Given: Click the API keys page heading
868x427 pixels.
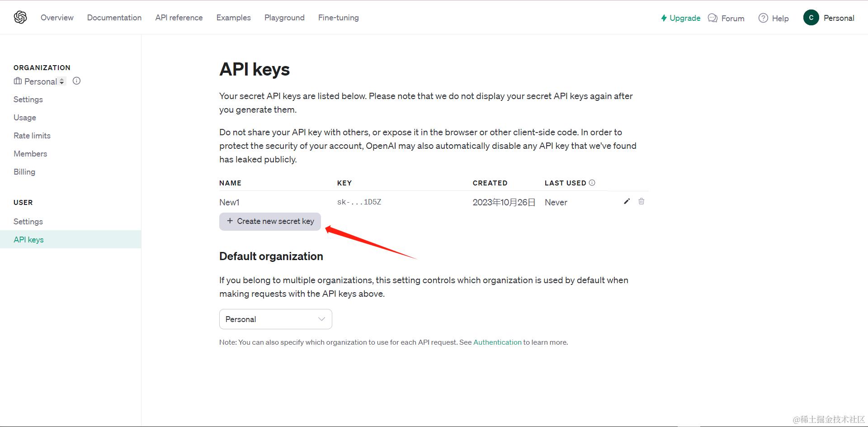Looking at the screenshot, I should pyautogui.click(x=255, y=69).
